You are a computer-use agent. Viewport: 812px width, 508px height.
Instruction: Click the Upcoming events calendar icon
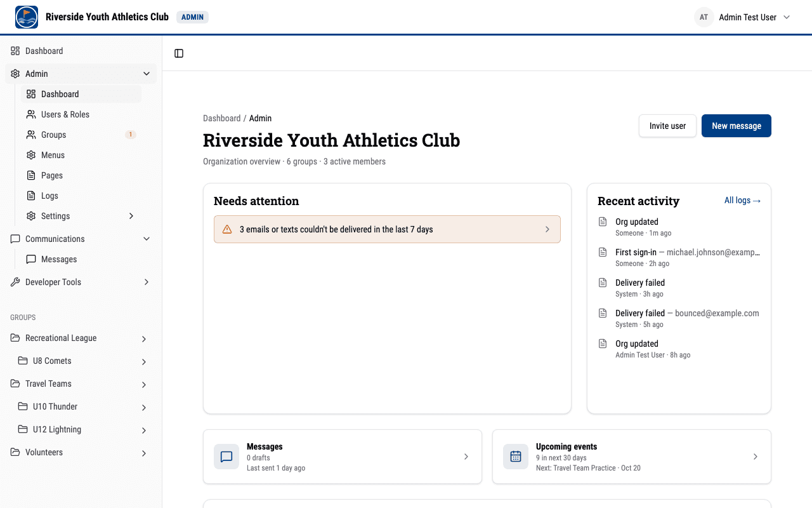coord(516,457)
